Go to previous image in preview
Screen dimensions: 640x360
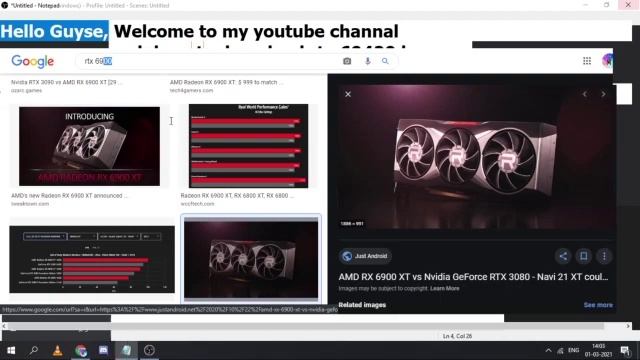(585, 94)
